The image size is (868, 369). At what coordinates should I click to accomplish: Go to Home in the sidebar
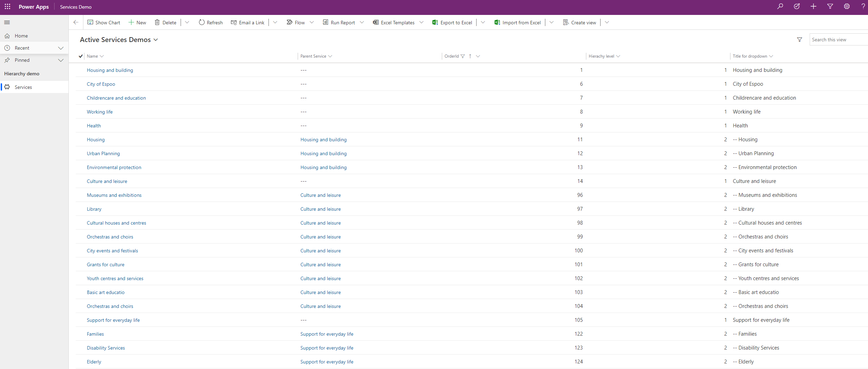(21, 36)
